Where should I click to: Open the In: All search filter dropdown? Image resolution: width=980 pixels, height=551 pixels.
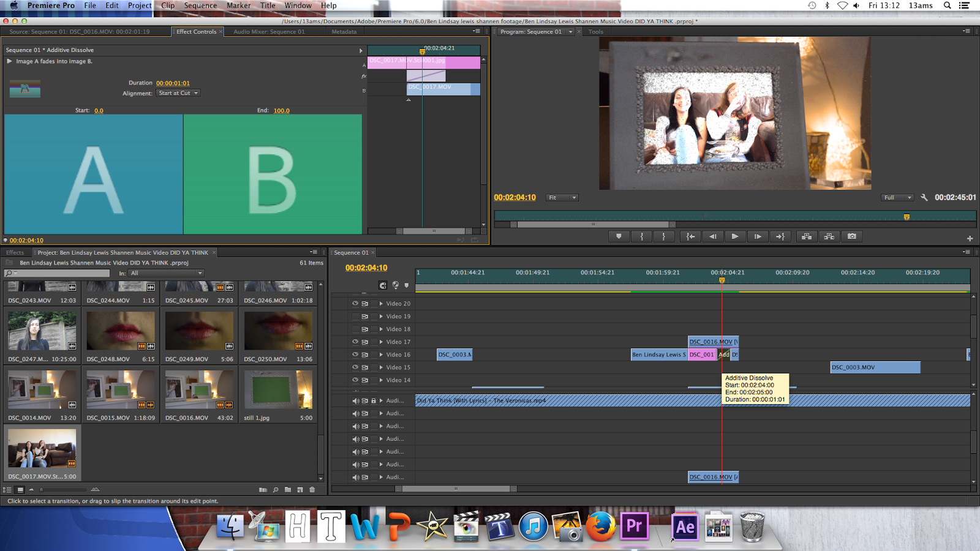coord(165,273)
